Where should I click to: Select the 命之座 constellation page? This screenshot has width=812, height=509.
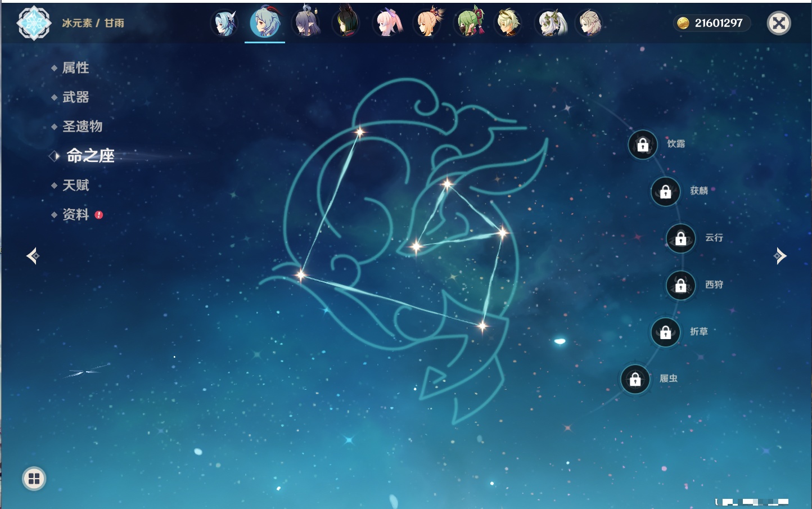pos(91,156)
